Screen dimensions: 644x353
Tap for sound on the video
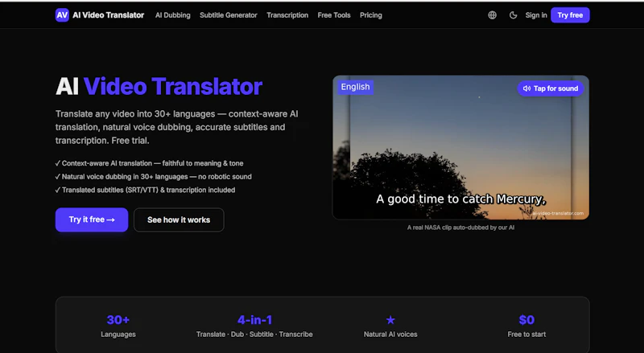click(551, 88)
